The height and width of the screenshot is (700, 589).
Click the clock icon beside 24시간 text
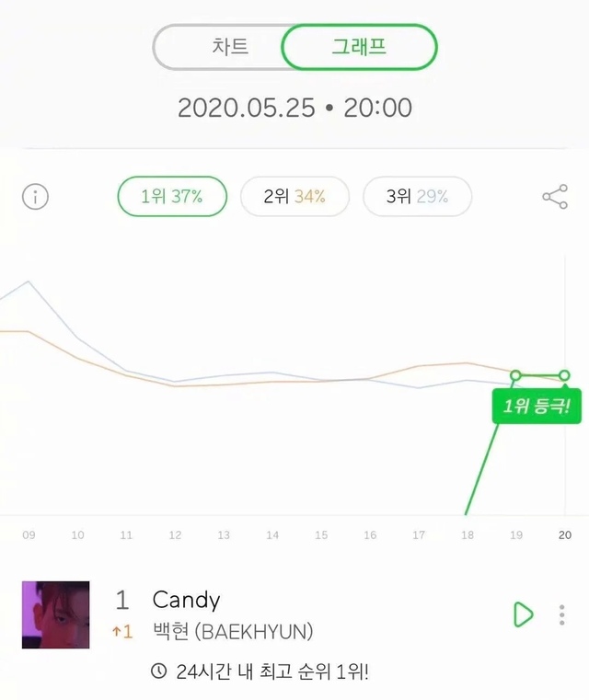pyautogui.click(x=159, y=672)
